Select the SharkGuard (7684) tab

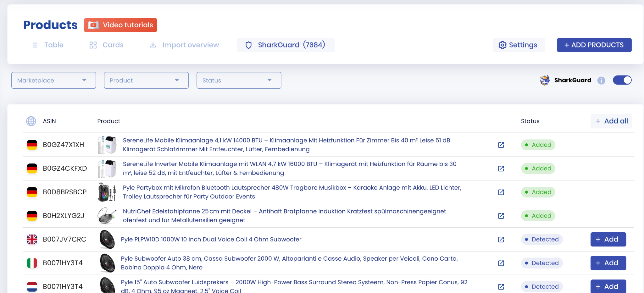coord(286,45)
